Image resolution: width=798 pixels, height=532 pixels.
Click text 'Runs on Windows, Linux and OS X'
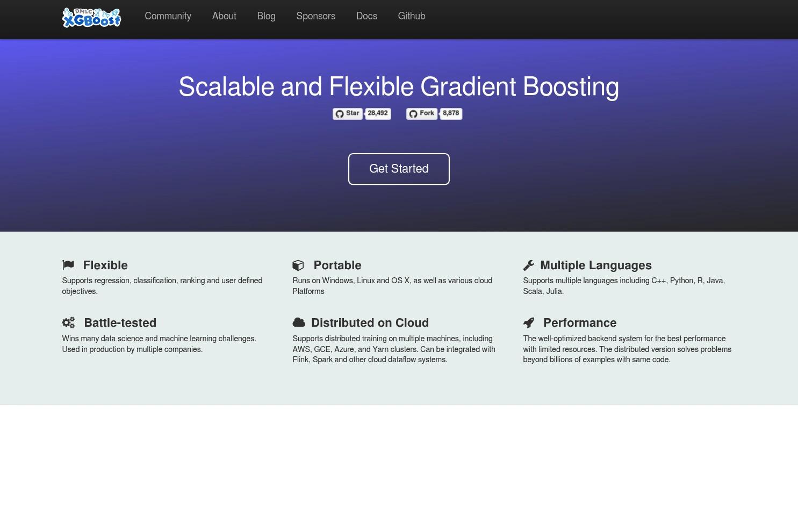pyautogui.click(x=351, y=281)
